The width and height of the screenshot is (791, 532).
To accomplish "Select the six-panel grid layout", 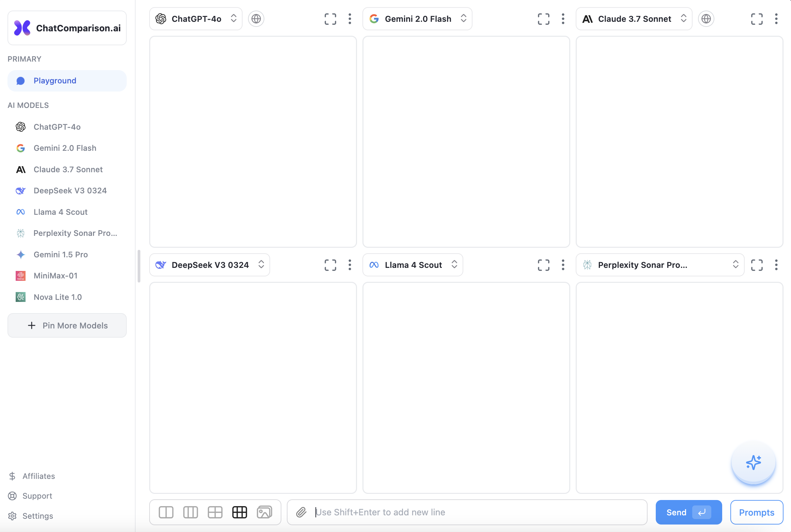I will [240, 512].
